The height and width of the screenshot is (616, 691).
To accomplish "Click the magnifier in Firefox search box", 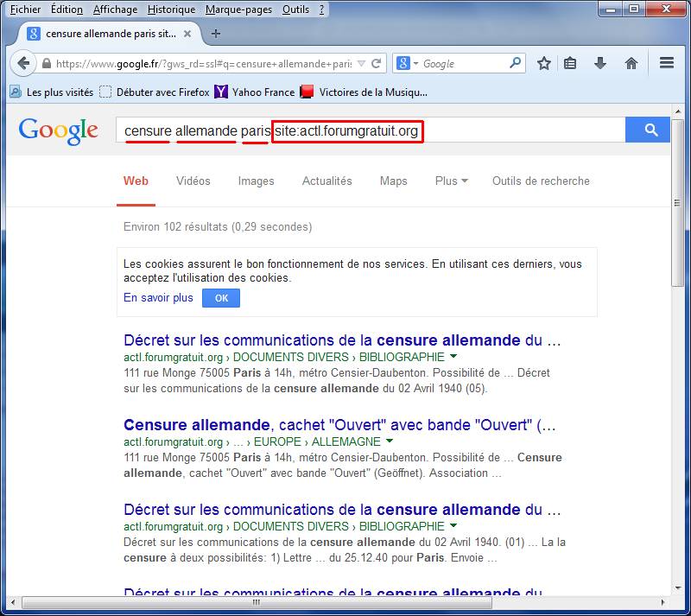I will [x=515, y=63].
